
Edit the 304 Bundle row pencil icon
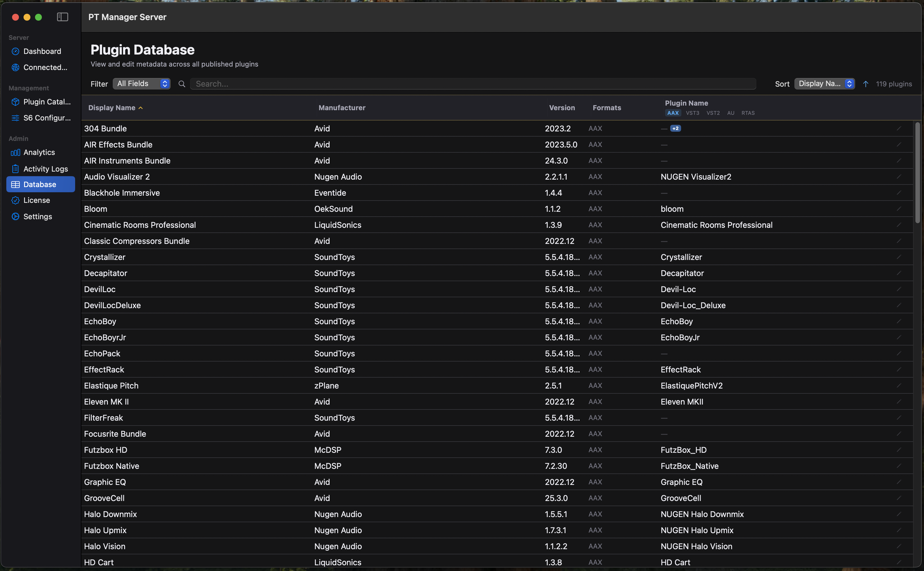tap(899, 129)
